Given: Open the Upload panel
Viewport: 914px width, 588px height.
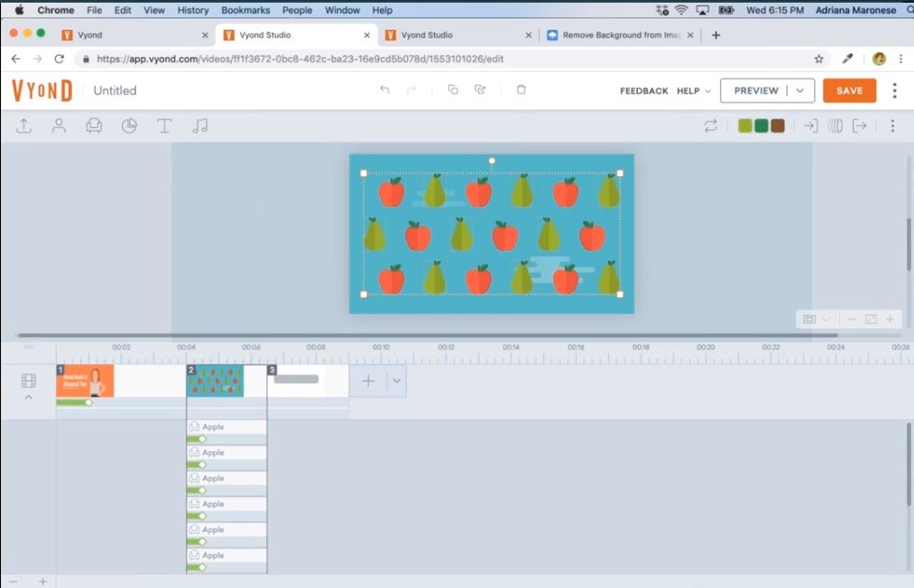Looking at the screenshot, I should tap(24, 126).
